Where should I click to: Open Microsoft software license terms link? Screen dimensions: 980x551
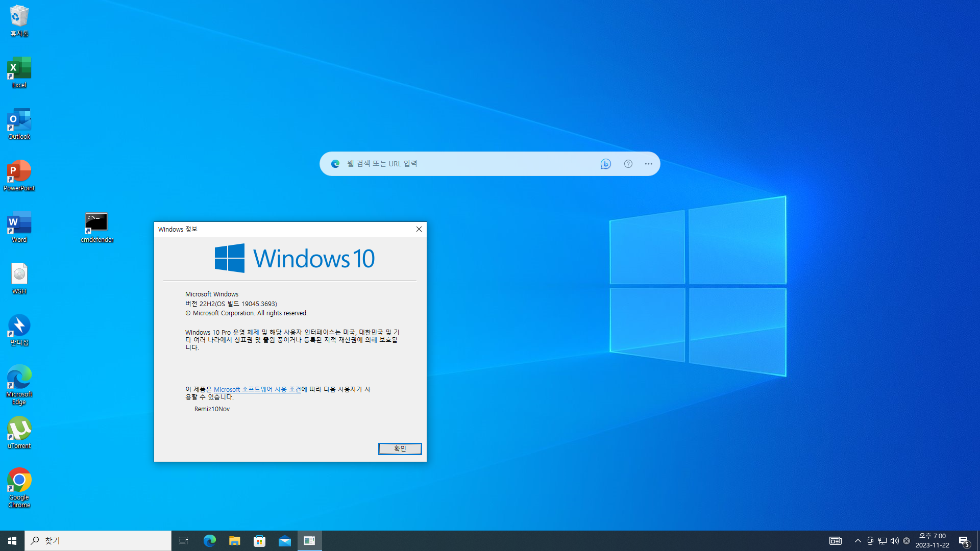tap(257, 389)
